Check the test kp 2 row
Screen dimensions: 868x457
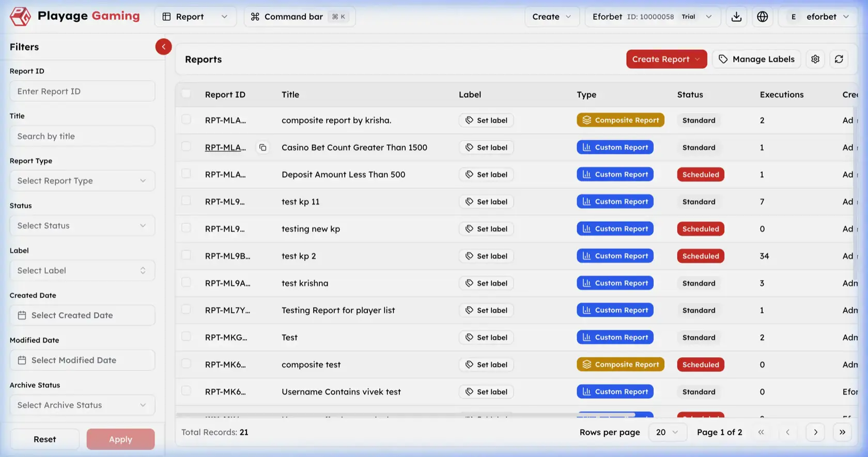pos(186,255)
